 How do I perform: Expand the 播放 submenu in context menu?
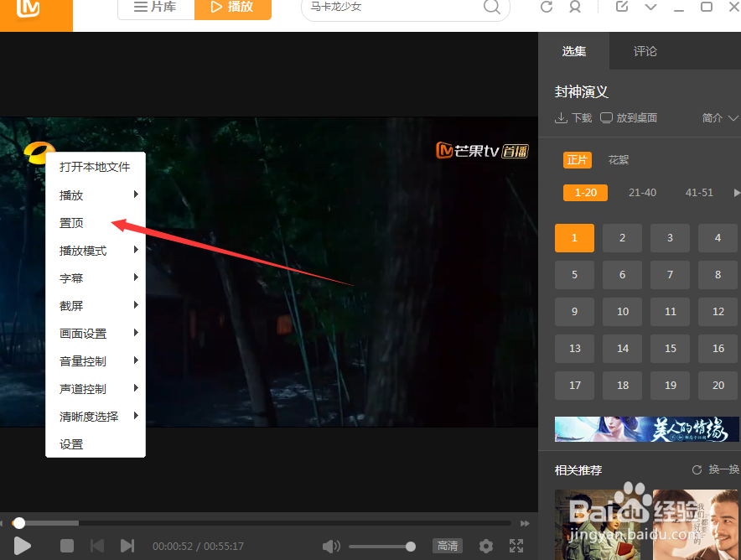pos(95,194)
